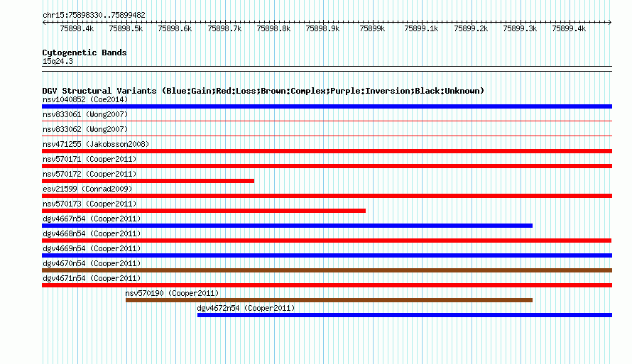Select the red esv21599 loss bar
The height and width of the screenshot is (364, 632).
[327, 196]
